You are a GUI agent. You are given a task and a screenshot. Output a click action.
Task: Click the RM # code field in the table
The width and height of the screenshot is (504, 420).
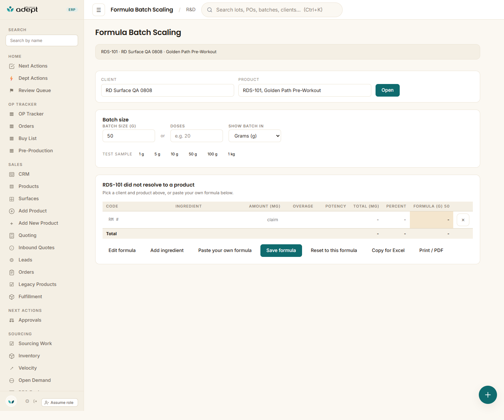pos(137,220)
